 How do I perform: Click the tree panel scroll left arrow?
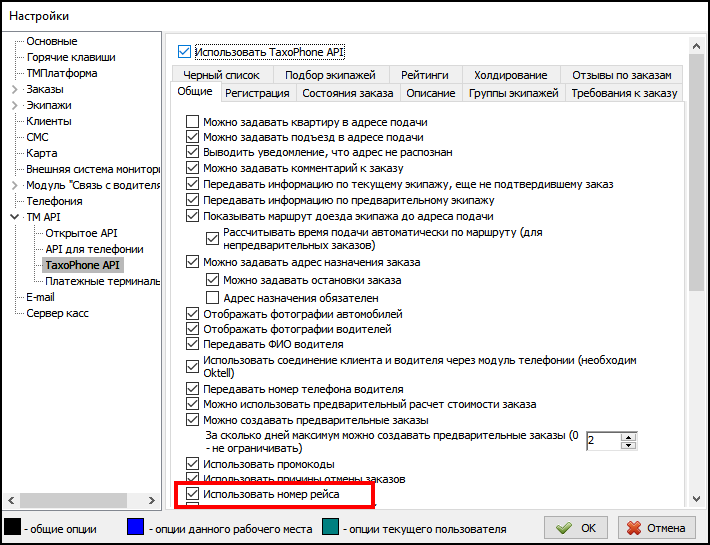tap(11, 500)
